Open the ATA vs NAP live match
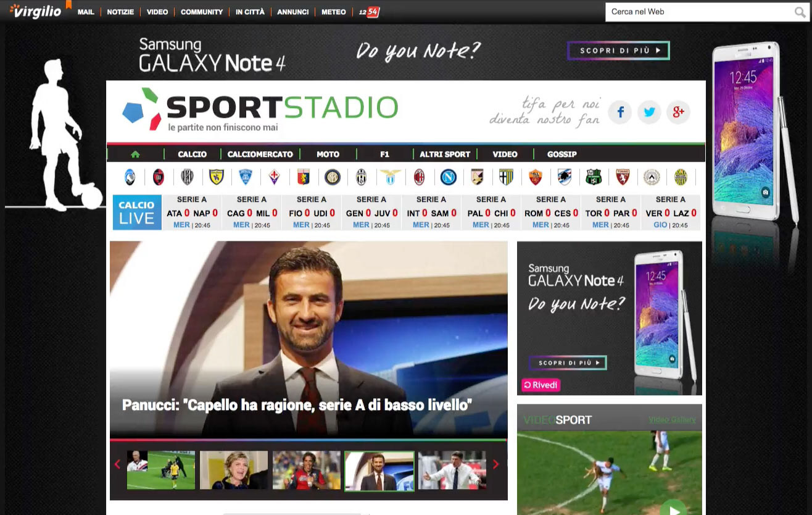 (x=192, y=212)
